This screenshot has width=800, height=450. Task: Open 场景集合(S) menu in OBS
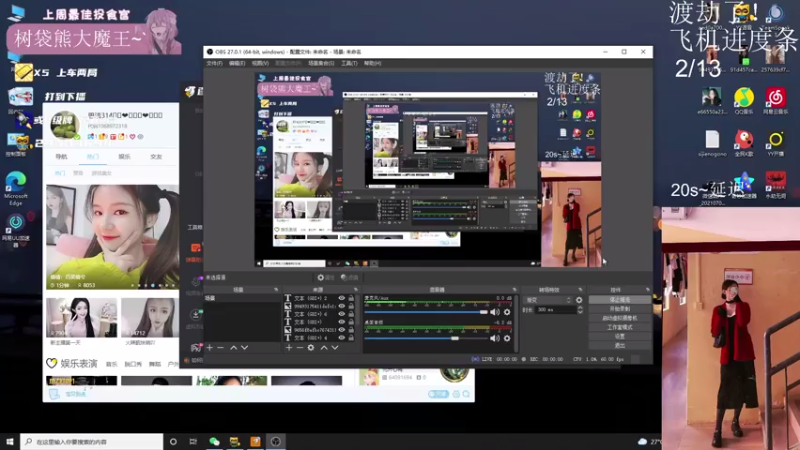pyautogui.click(x=321, y=63)
